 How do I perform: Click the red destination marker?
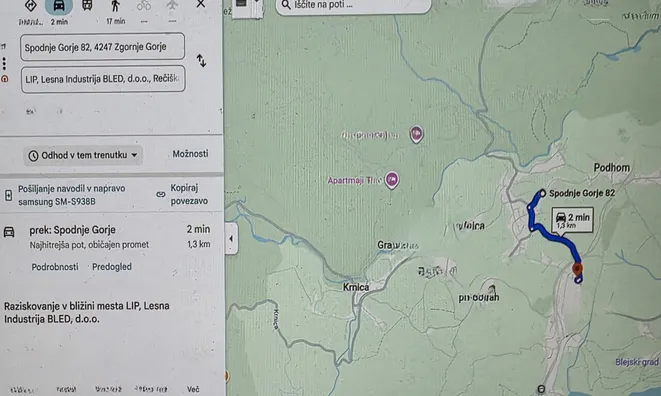tap(578, 269)
